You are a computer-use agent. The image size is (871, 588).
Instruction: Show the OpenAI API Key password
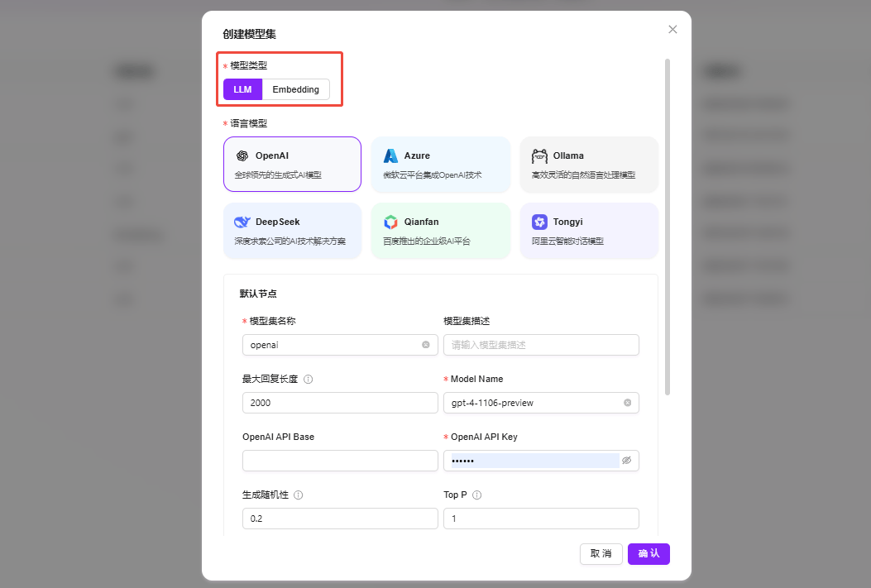point(627,461)
